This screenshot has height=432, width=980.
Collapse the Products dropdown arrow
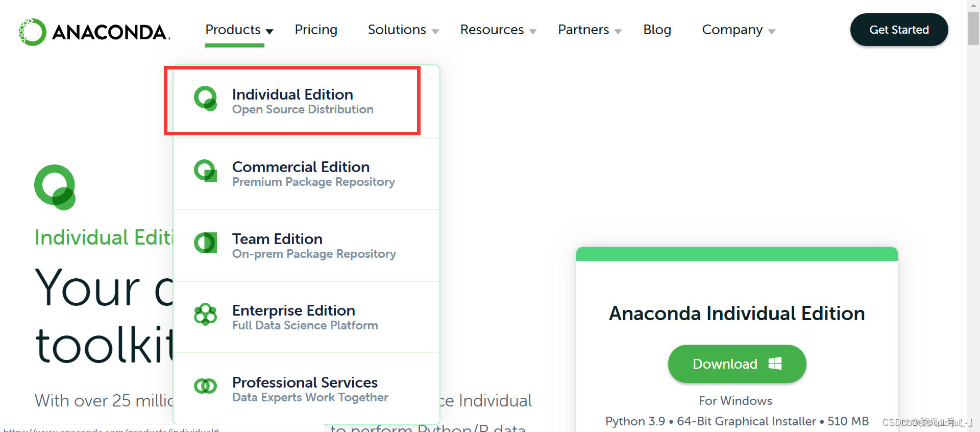269,32
